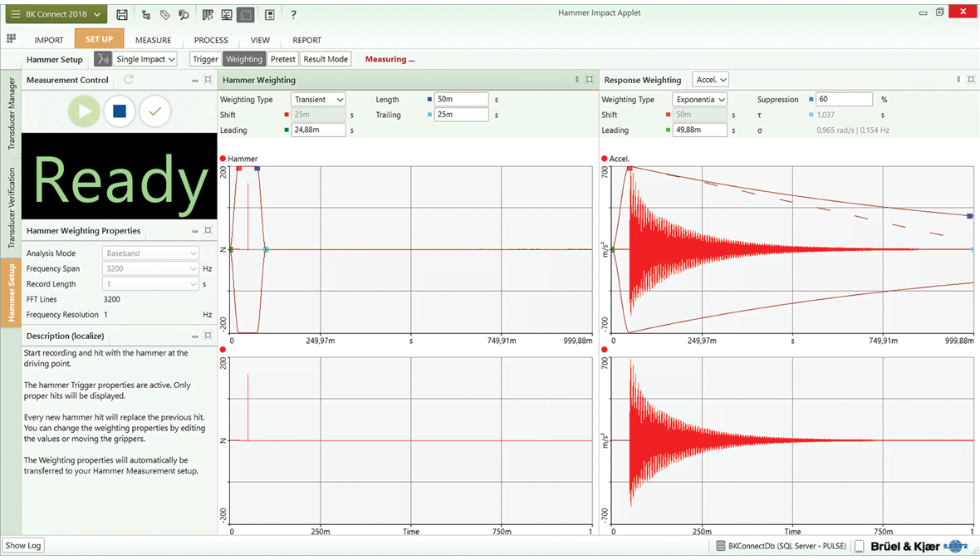
Task: Click the Result Mode button
Action: point(326,59)
